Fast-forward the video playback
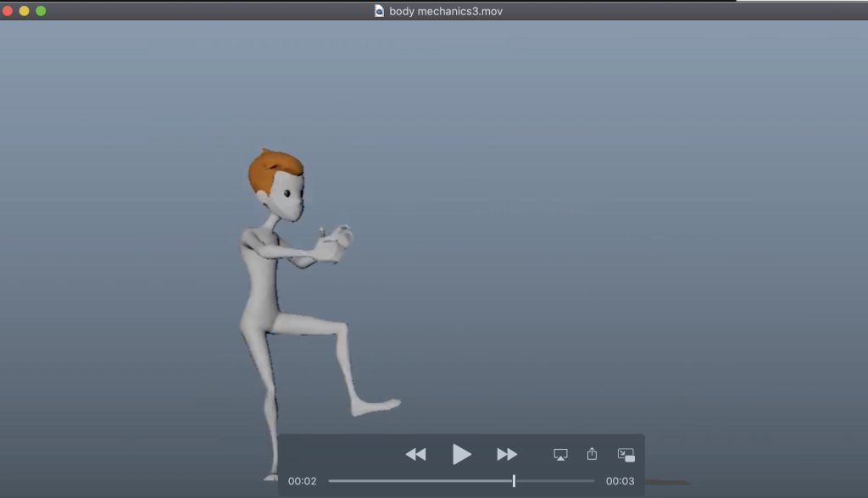Image resolution: width=868 pixels, height=498 pixels. 507,454
